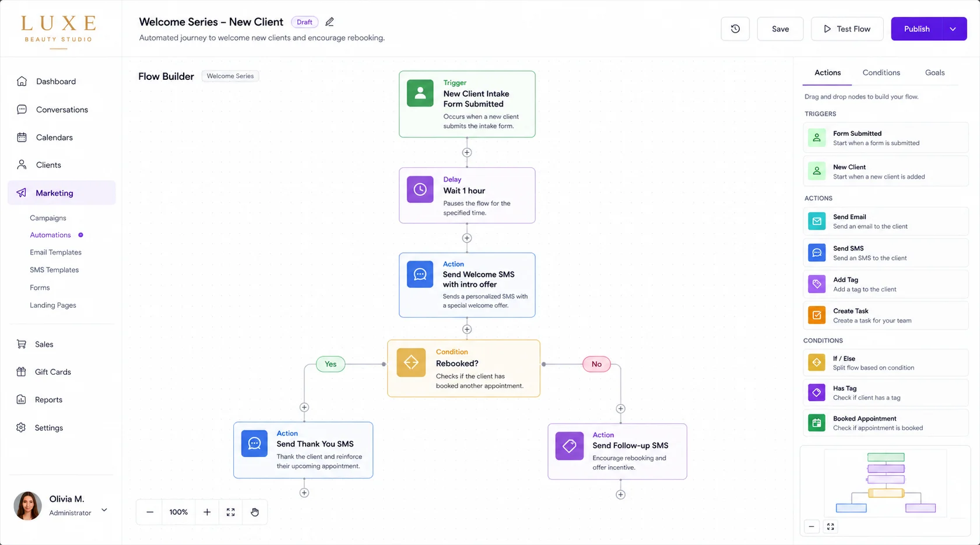Image resolution: width=980 pixels, height=545 pixels.
Task: Open Campaigns submenu item
Action: coord(48,218)
